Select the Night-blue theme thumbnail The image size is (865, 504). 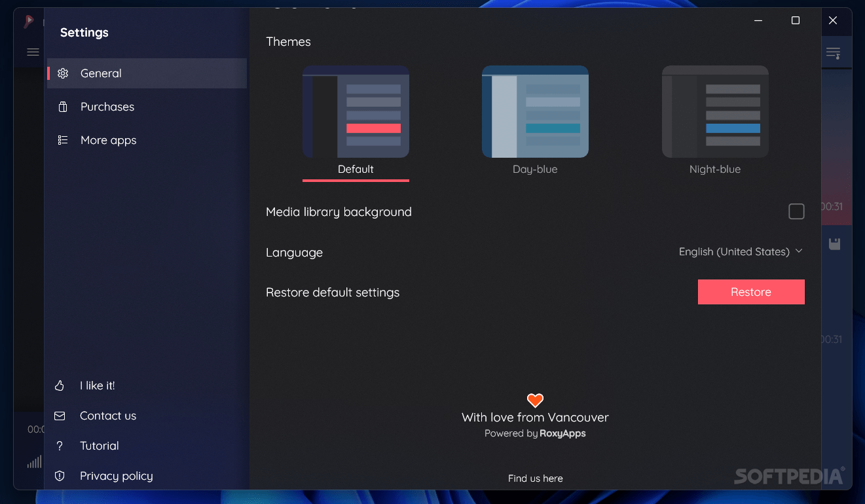(x=715, y=111)
